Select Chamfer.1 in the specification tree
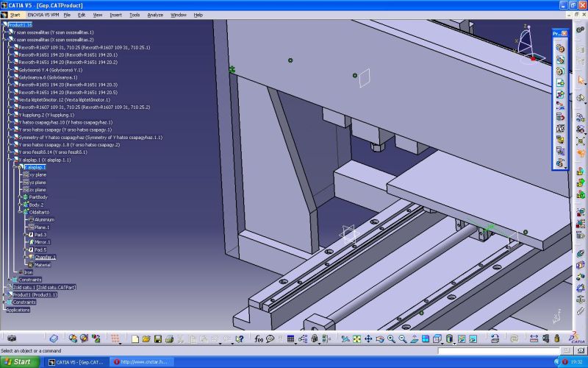Image resolution: width=588 pixels, height=368 pixels. [44, 257]
